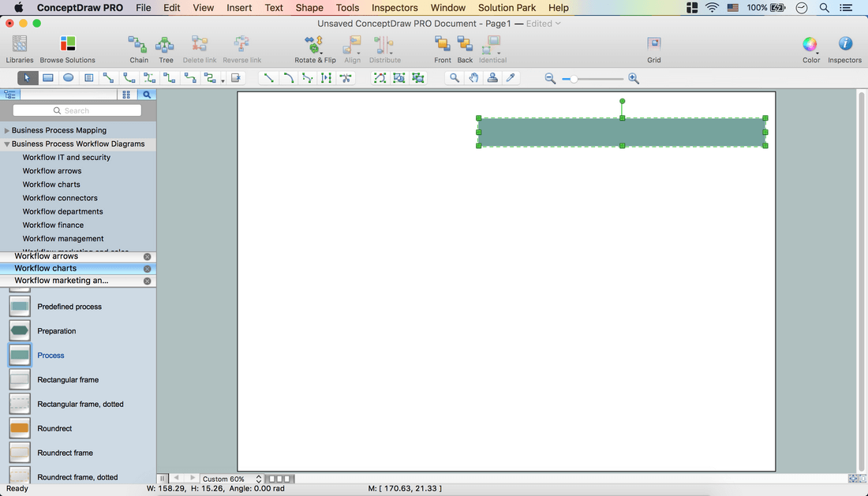Open the Color panel
This screenshot has height=496, width=868.
pyautogui.click(x=811, y=49)
